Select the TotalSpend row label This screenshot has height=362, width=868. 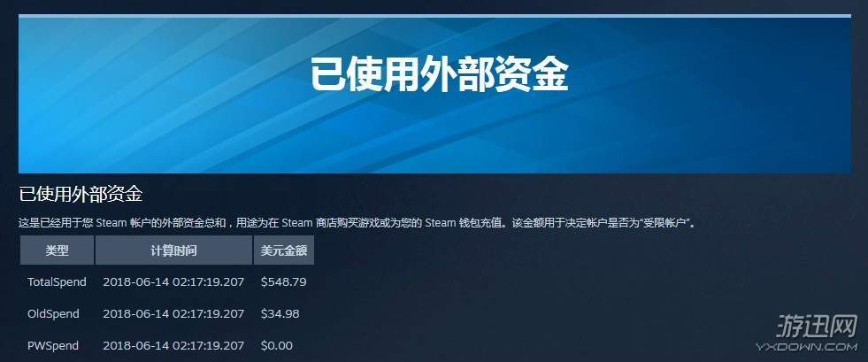[57, 281]
